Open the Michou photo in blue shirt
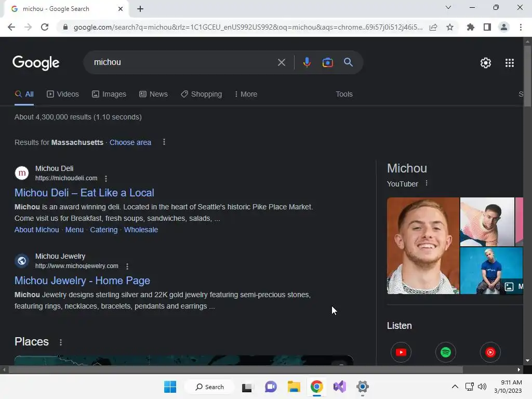This screenshot has width=532, height=399. [x=491, y=270]
